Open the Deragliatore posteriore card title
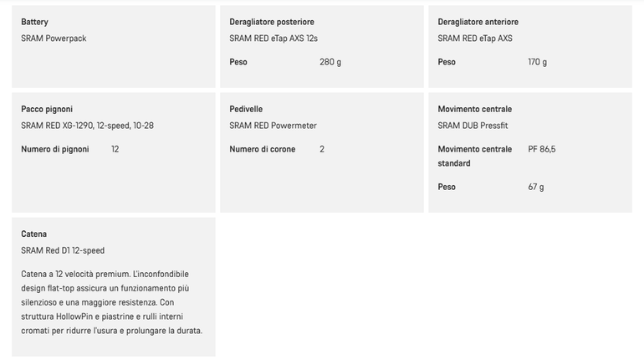 272,22
